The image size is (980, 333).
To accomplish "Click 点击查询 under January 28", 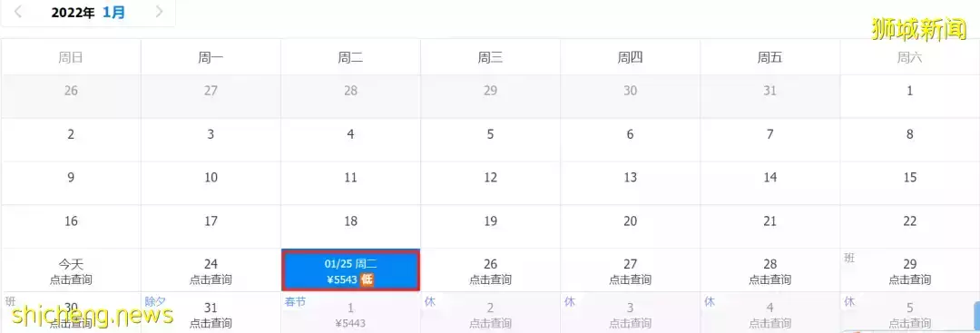I will tap(770, 279).
